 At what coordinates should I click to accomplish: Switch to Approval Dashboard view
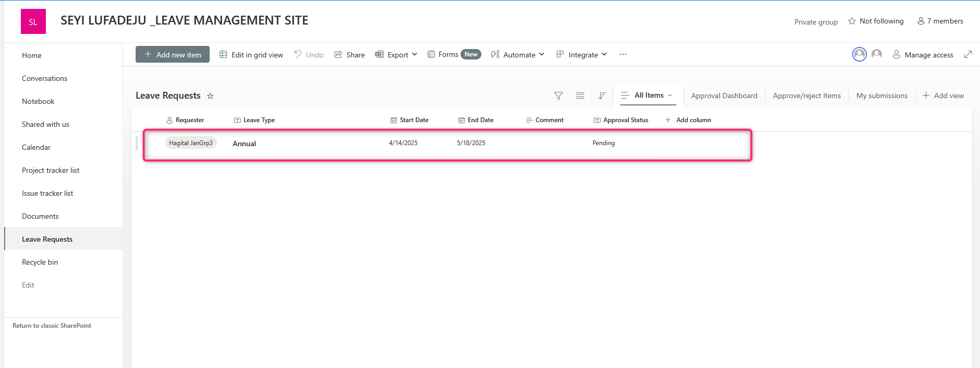click(724, 96)
